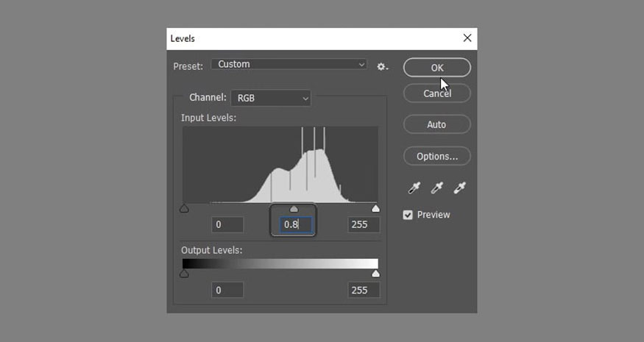This screenshot has height=342, width=644.
Task: Expand the Channel dropdown set to RGB
Action: click(x=271, y=98)
